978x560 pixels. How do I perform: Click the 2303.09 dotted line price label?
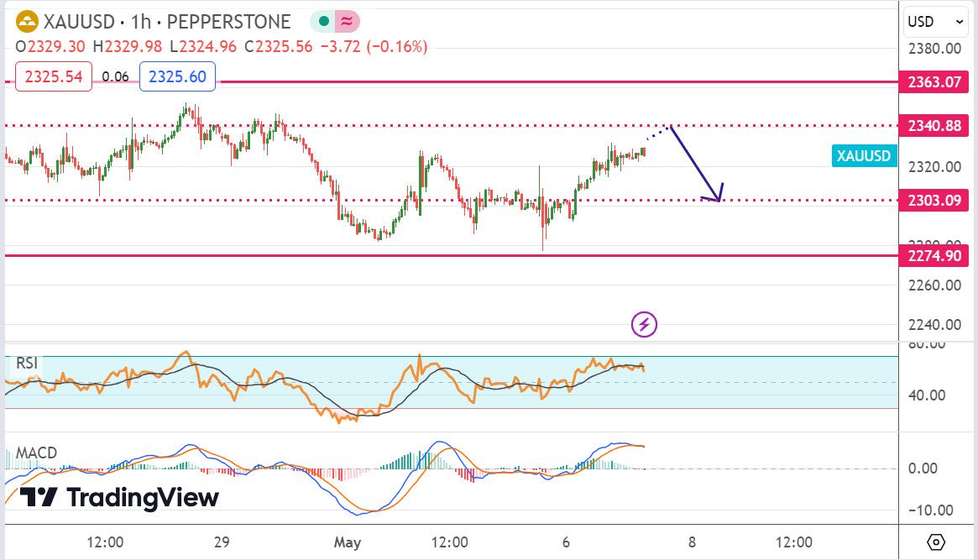pos(934,201)
